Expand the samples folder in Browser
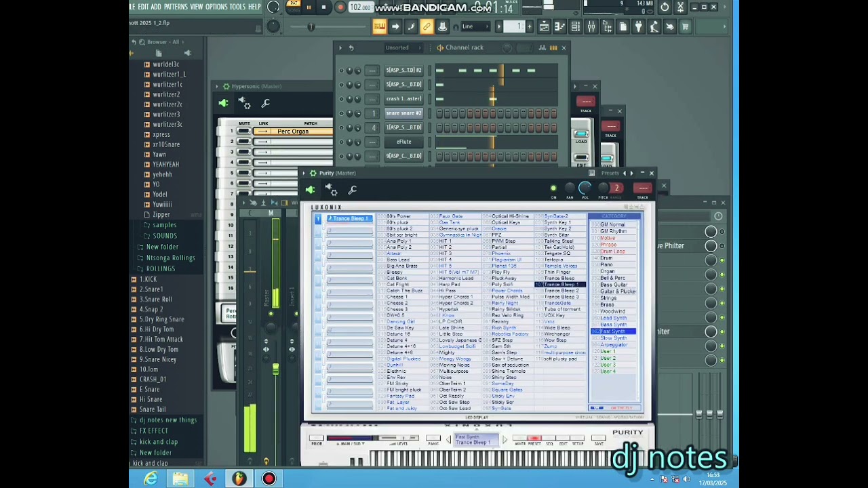Image resolution: width=868 pixels, height=488 pixels. tap(164, 225)
